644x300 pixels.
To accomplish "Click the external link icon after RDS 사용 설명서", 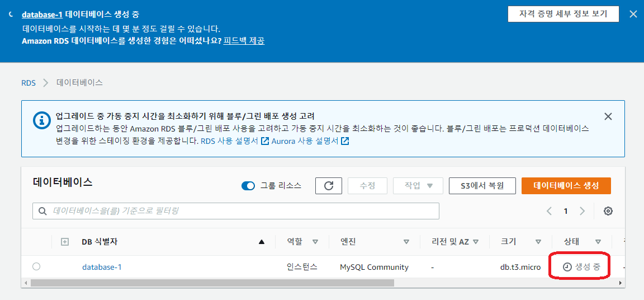I will [x=265, y=142].
